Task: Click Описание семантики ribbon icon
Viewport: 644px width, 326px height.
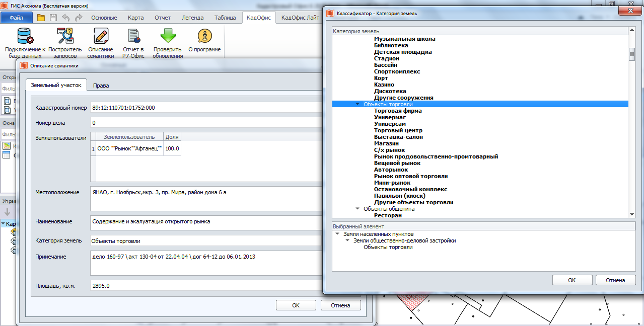Action: click(101, 37)
